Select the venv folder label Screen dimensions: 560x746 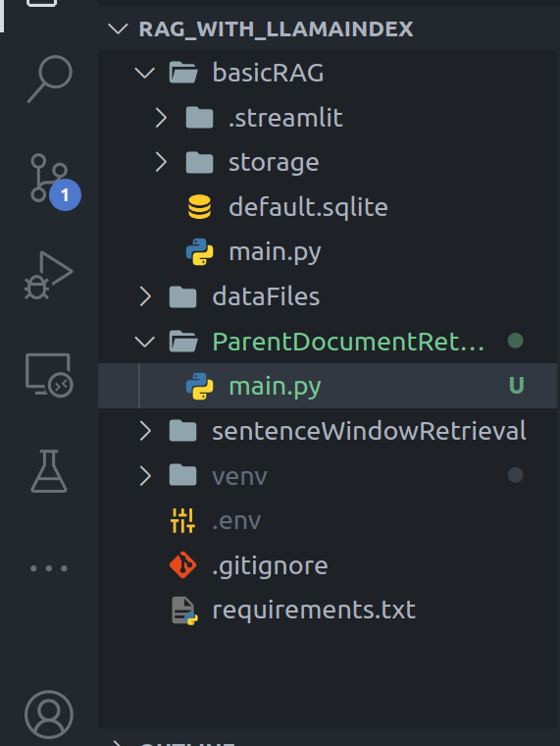[x=239, y=477]
